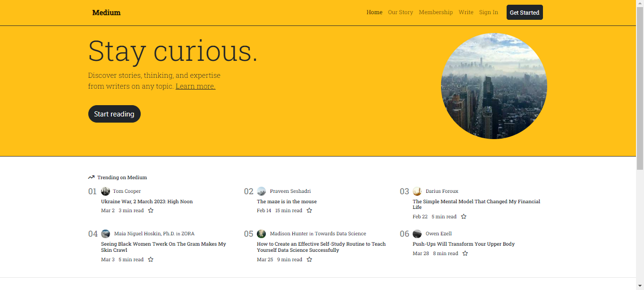Open Praveen Seshadri's avatar
Screen dimensions: 644x290
pyautogui.click(x=261, y=191)
